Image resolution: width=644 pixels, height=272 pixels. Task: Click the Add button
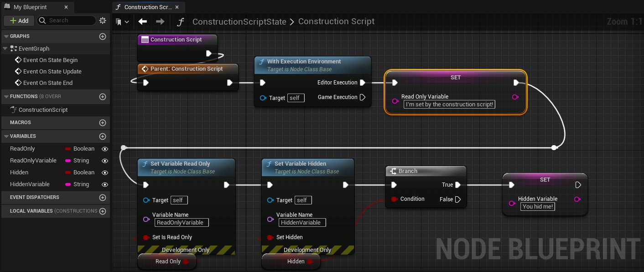tap(19, 21)
